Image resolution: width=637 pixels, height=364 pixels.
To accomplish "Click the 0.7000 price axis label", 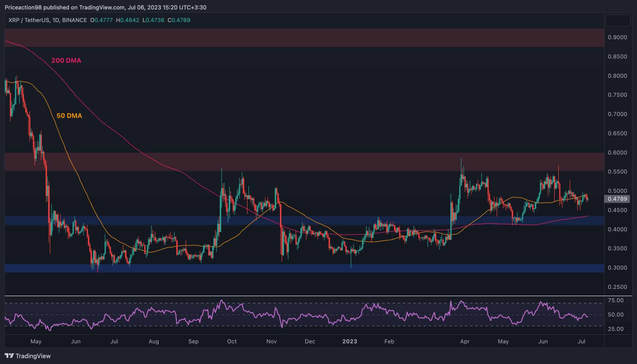I will [618, 114].
